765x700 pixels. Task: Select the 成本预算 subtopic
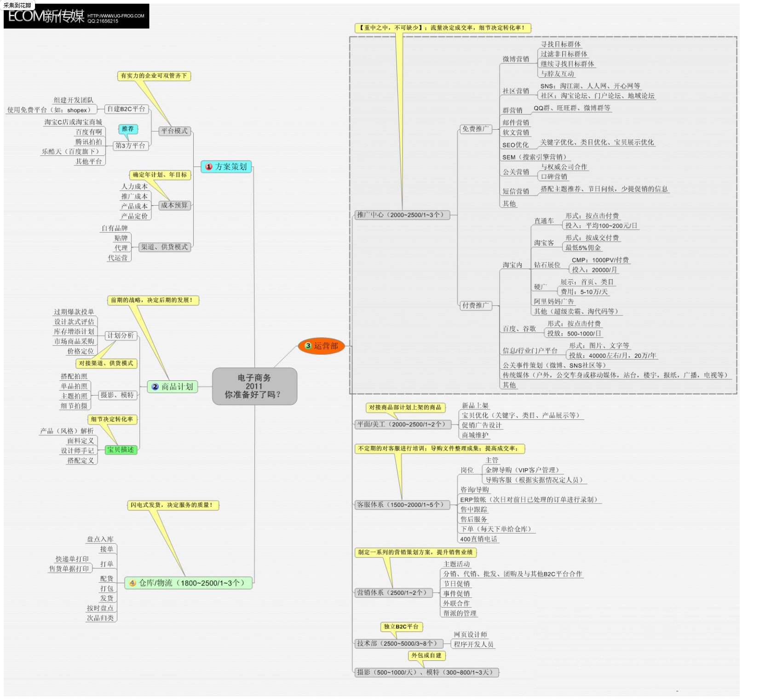[x=174, y=205]
